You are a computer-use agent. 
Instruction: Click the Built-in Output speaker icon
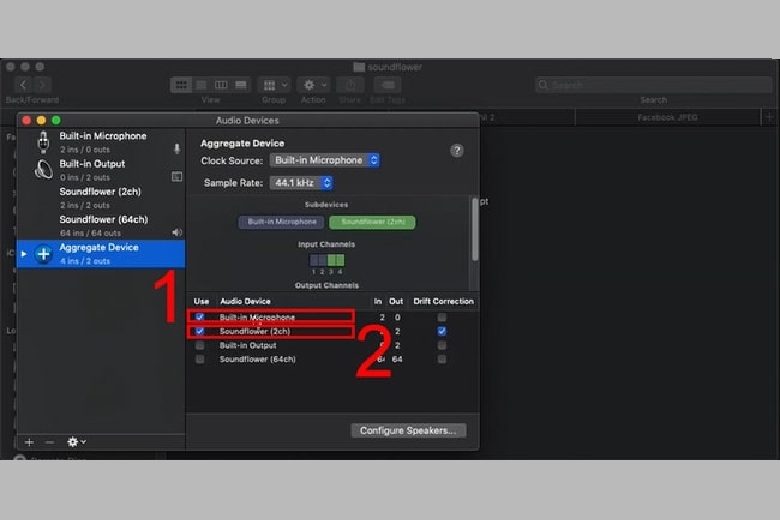[43, 170]
